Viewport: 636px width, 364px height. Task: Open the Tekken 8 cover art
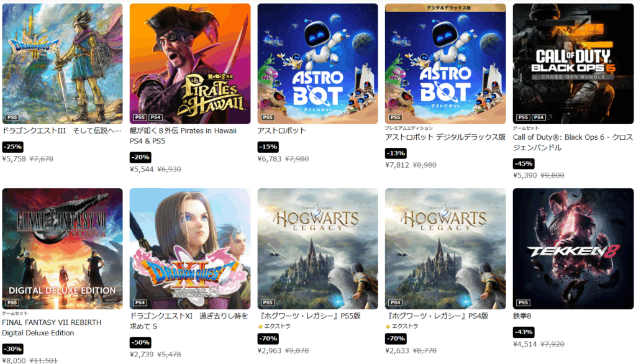click(x=573, y=248)
